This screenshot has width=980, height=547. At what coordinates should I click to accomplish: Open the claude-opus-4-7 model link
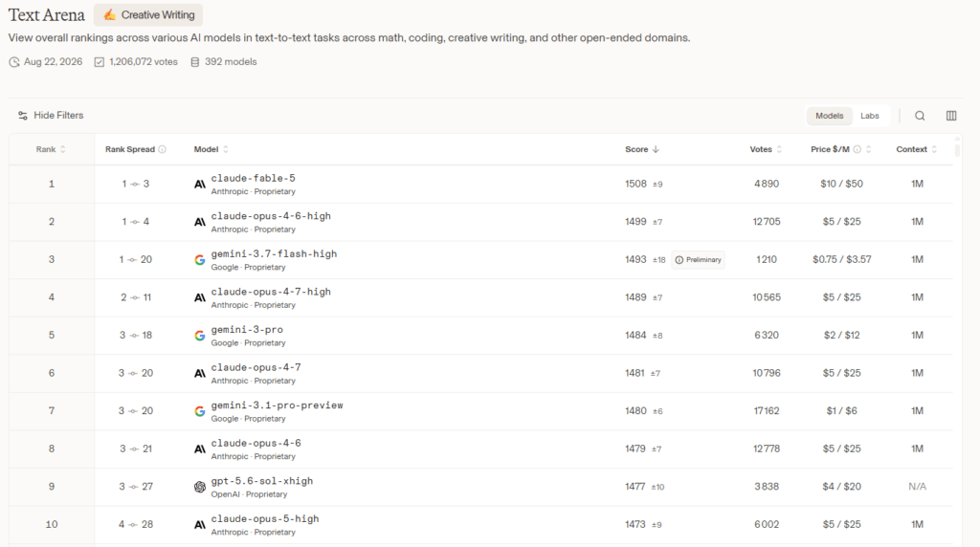(x=256, y=368)
